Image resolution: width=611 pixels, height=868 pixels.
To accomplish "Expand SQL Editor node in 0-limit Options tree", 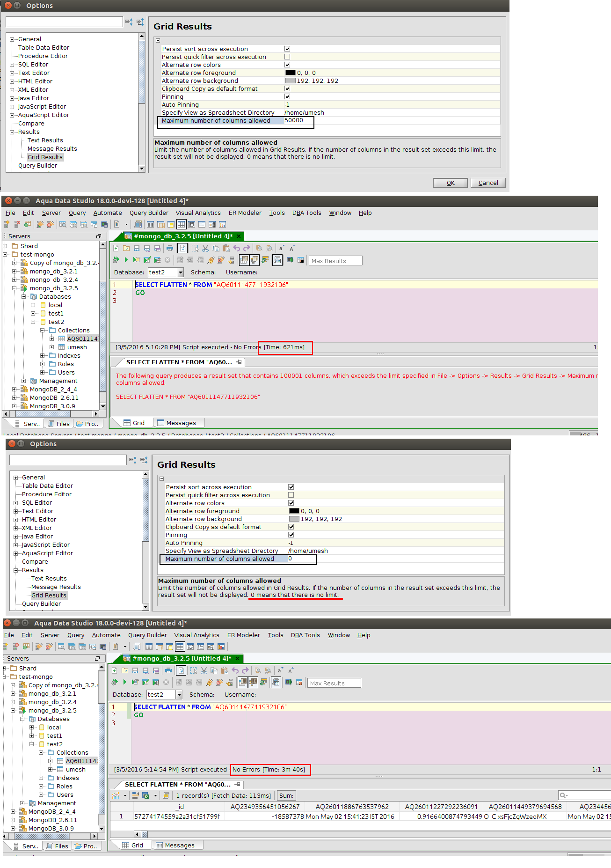I will point(16,503).
